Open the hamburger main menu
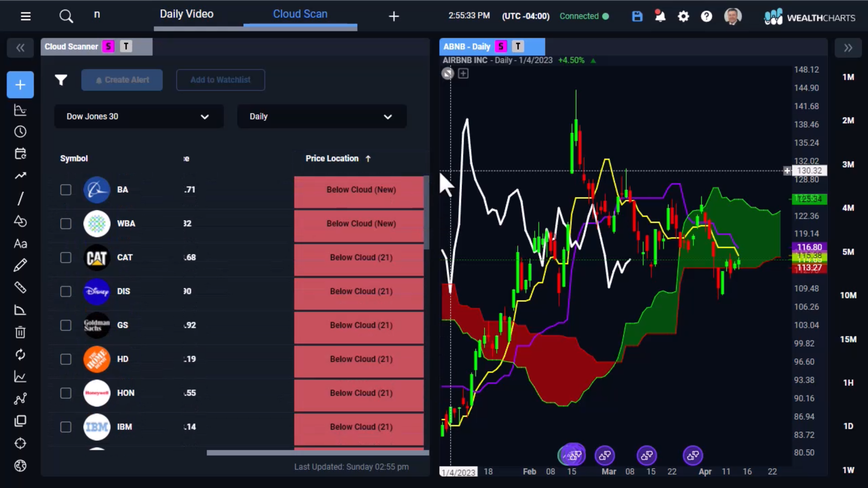Image resolution: width=868 pixels, height=488 pixels. pyautogui.click(x=26, y=16)
